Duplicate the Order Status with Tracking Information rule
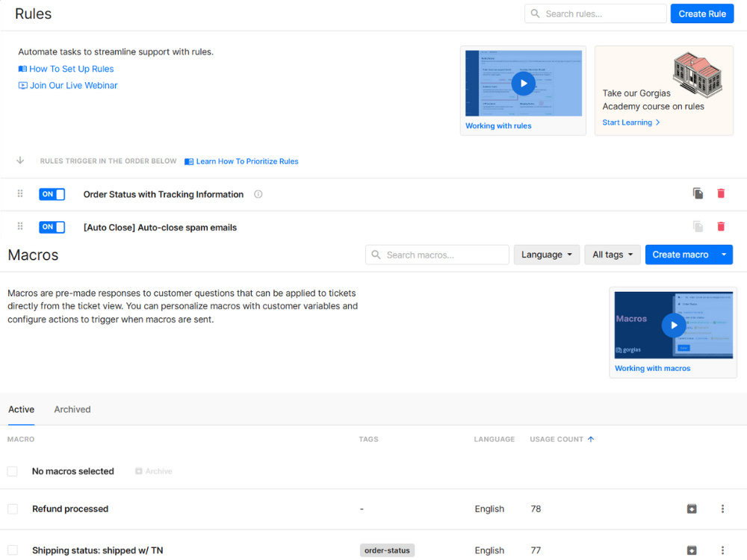 coord(698,193)
